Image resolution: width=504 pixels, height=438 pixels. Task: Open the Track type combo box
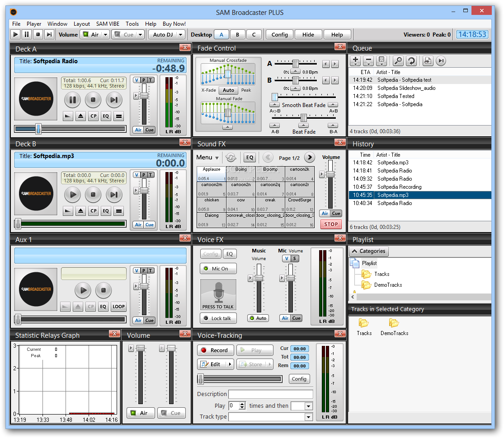click(x=308, y=417)
